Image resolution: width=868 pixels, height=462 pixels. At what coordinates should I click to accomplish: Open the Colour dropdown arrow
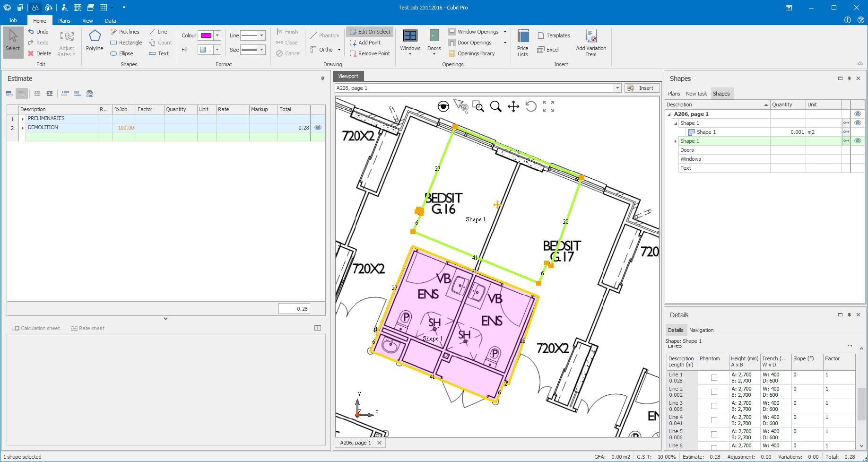point(217,35)
